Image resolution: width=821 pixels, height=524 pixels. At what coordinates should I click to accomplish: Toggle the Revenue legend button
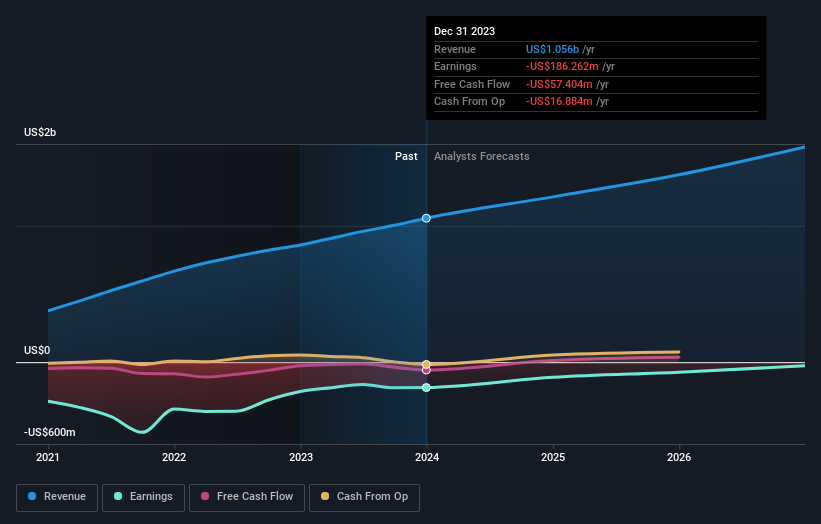57,497
